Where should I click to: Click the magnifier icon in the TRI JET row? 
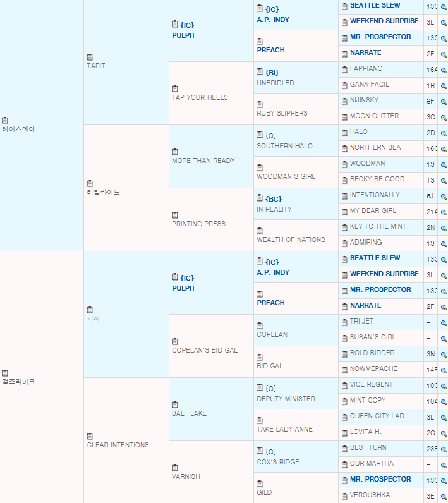(444, 322)
